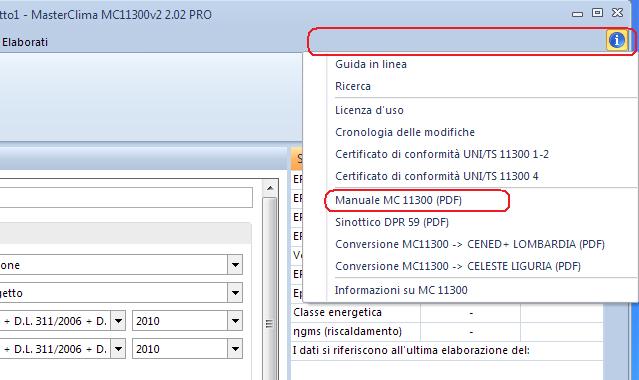Open Manuale MC 11300 (PDF)
This screenshot has height=380, width=639.
[x=399, y=200]
